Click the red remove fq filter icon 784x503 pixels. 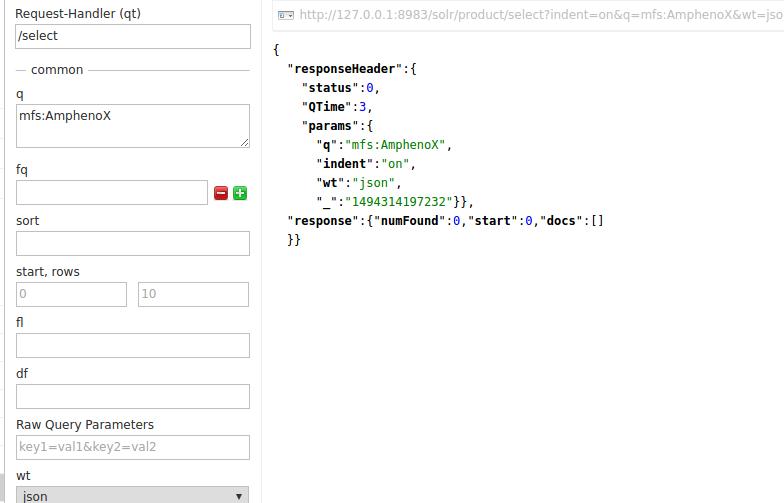(x=220, y=193)
